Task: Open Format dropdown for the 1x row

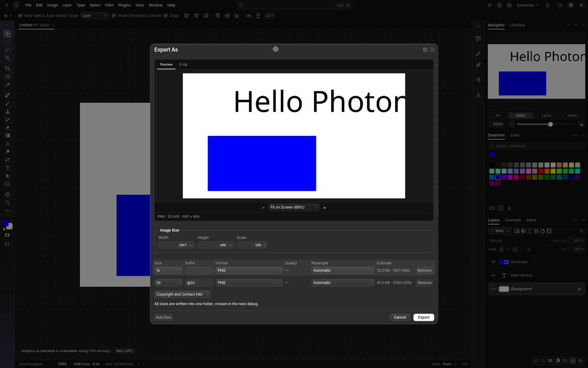Action: [x=249, y=270]
